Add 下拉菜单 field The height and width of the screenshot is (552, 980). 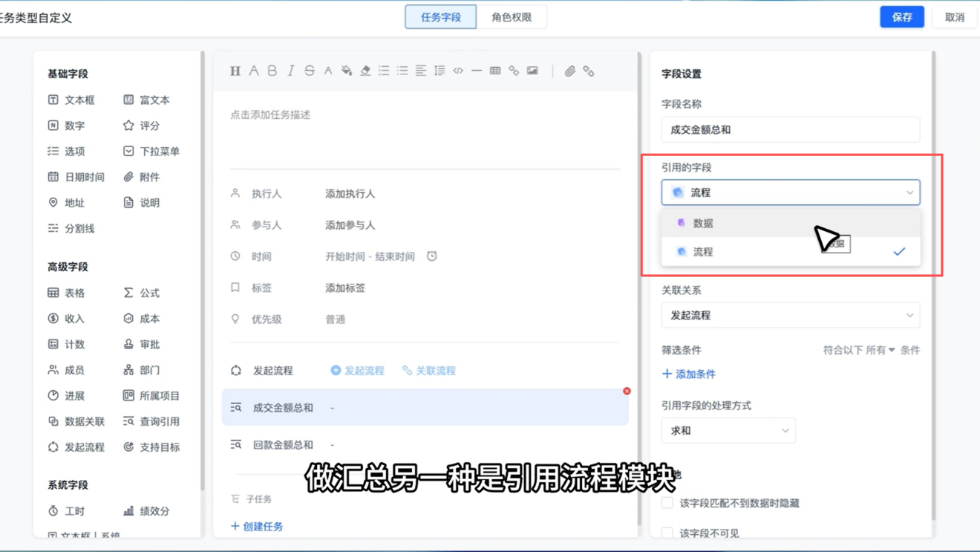click(x=151, y=151)
